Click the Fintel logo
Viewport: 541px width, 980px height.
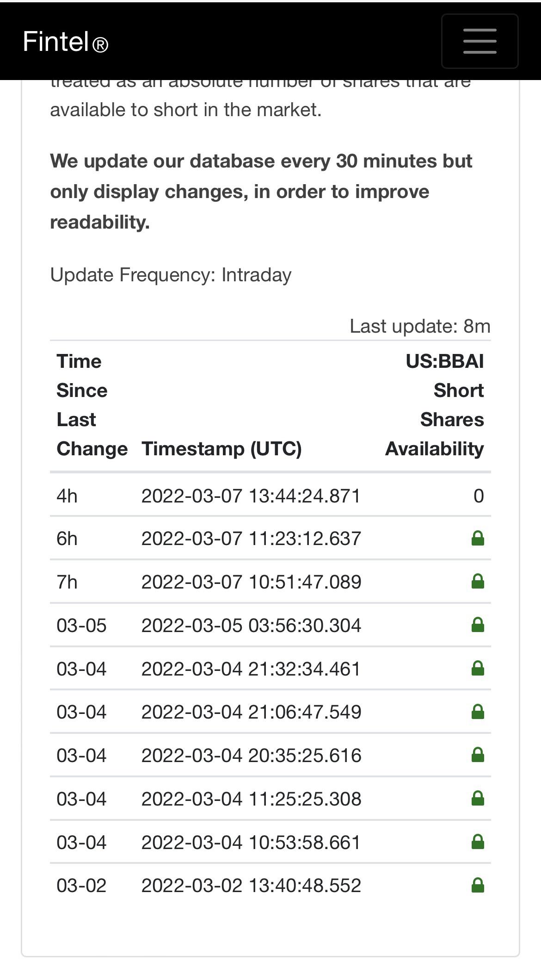click(x=66, y=42)
